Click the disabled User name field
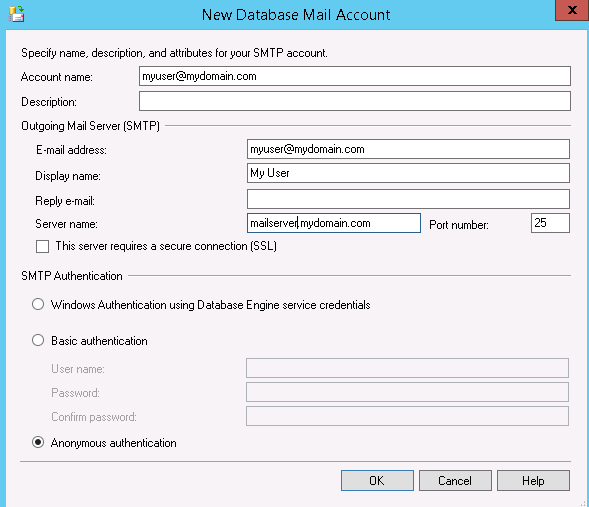589x507 pixels. (407, 368)
